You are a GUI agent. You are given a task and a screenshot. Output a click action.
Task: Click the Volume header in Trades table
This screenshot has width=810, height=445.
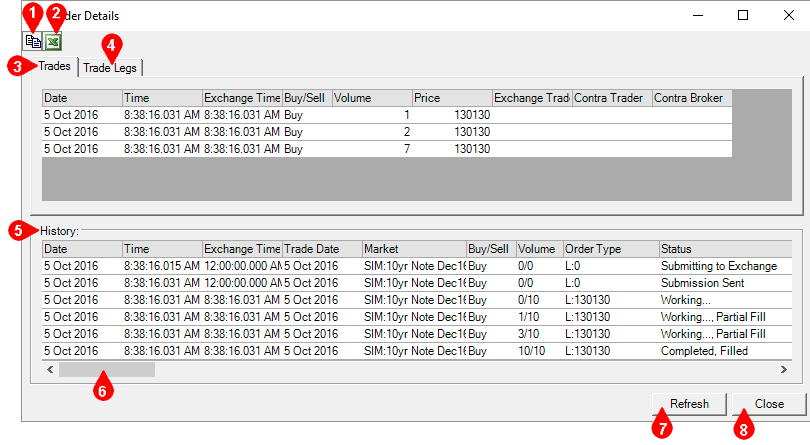pyautogui.click(x=371, y=98)
